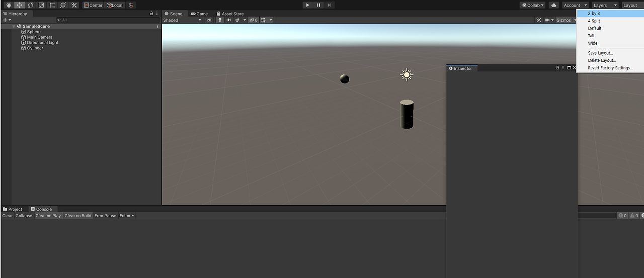Clear the Console messages
The height and width of the screenshot is (278, 644).
point(8,216)
